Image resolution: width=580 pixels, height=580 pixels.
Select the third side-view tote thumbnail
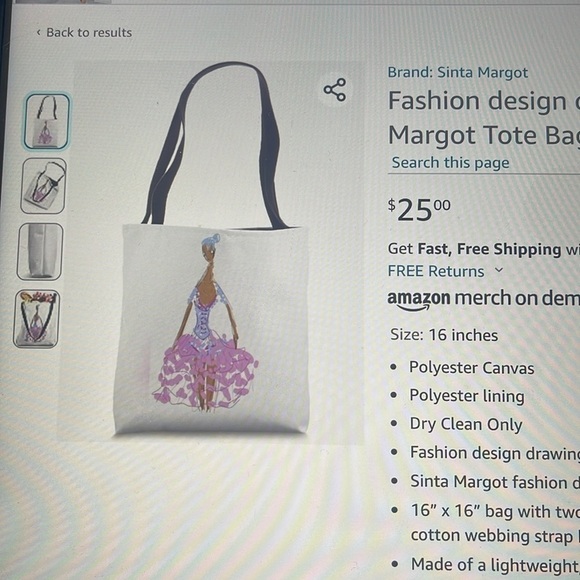tap(40, 252)
